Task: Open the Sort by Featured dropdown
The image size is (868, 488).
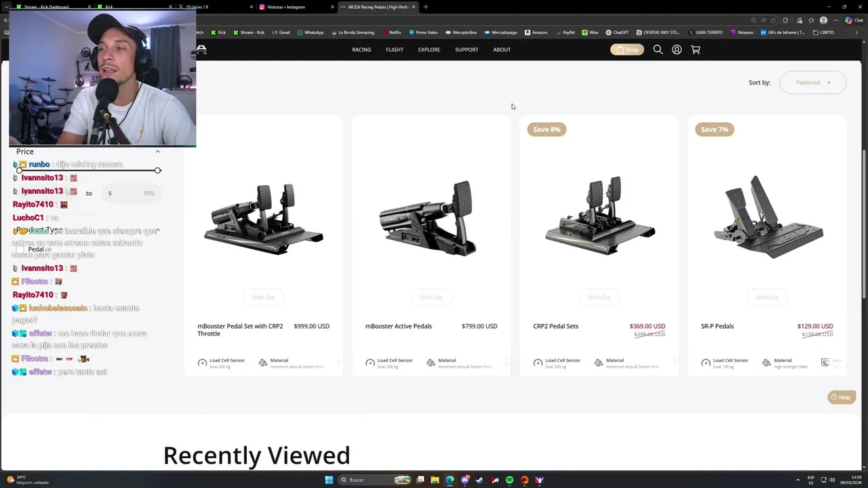Action: 812,83
